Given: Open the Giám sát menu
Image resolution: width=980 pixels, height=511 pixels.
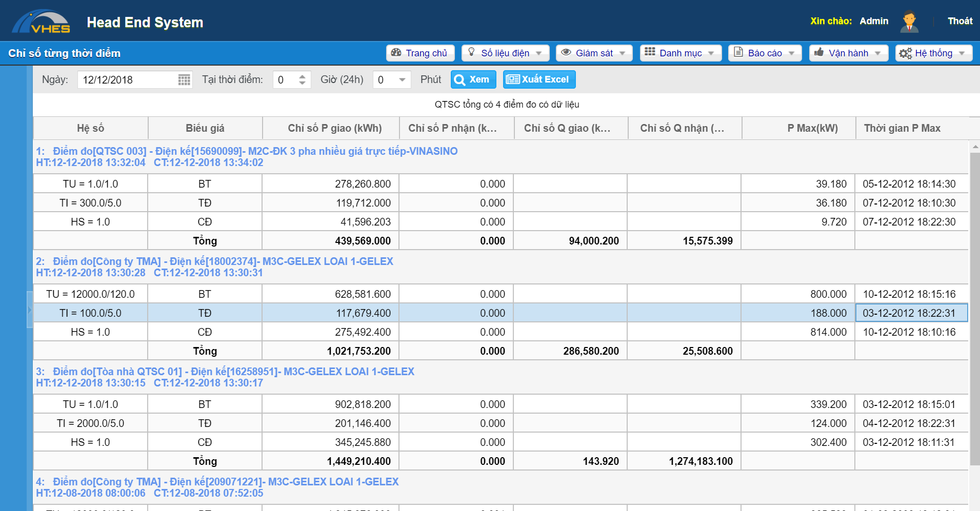Looking at the screenshot, I should [x=594, y=53].
